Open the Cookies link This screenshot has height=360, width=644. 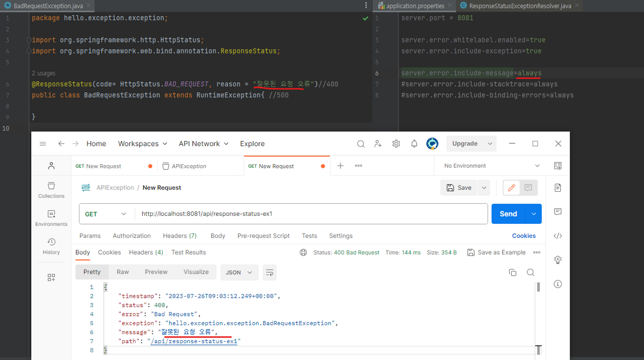point(524,236)
